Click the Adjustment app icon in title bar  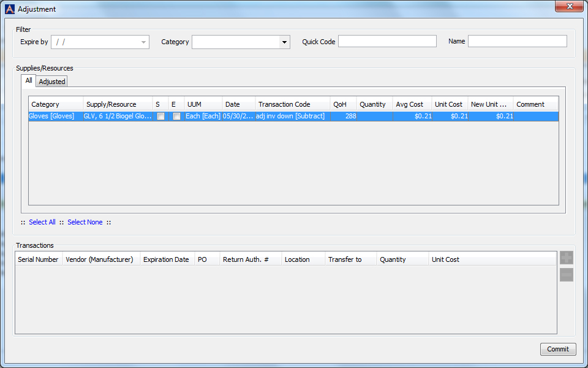[10, 9]
